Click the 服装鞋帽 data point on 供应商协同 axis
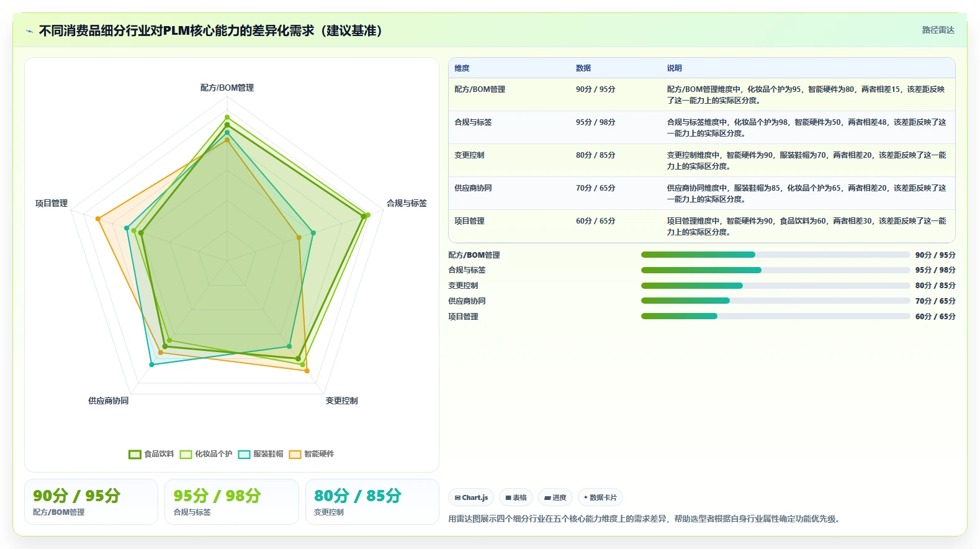Image resolution: width=980 pixels, height=549 pixels. [151, 365]
